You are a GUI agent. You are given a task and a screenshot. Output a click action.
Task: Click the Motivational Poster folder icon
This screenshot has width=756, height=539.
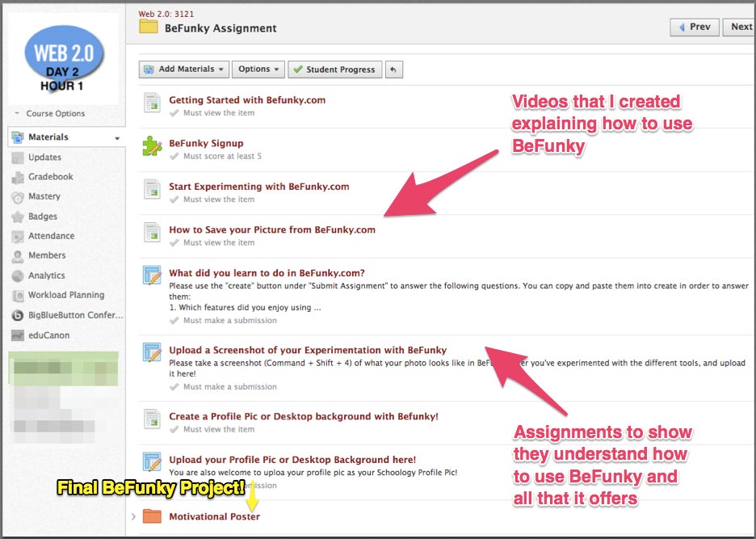click(153, 516)
